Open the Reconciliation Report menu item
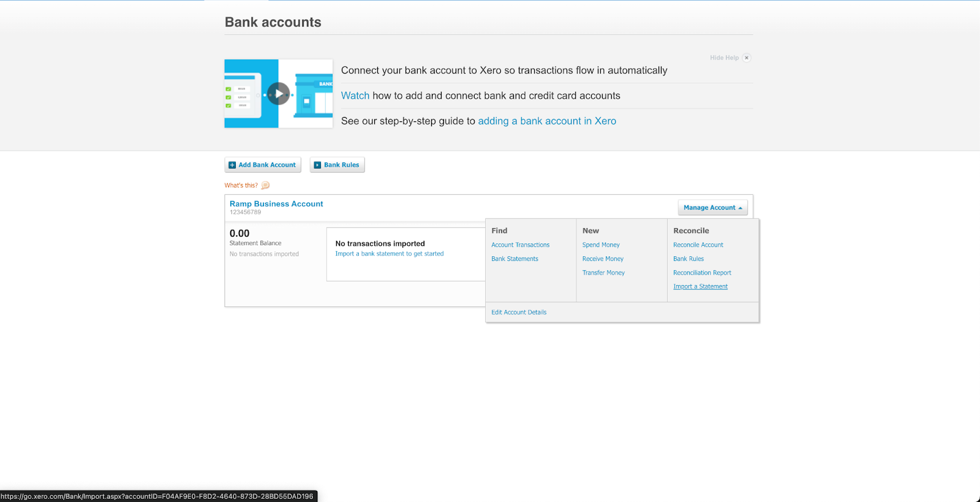The image size is (980, 502). pyautogui.click(x=702, y=273)
